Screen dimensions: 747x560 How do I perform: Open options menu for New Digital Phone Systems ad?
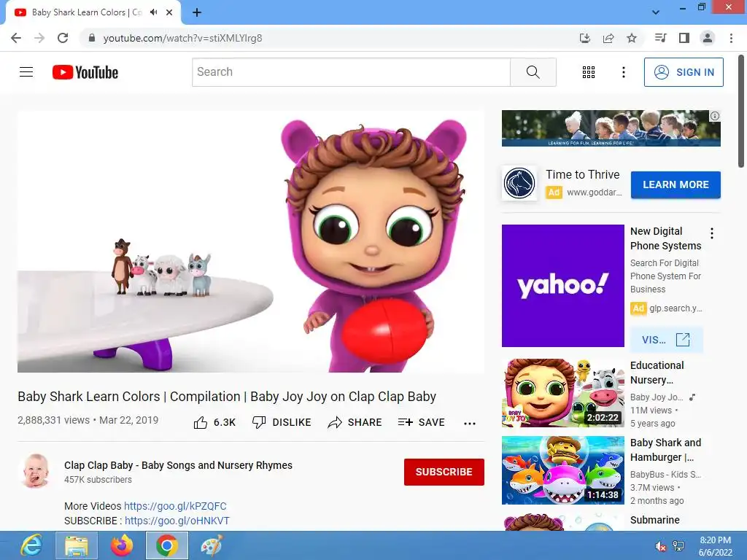(712, 233)
